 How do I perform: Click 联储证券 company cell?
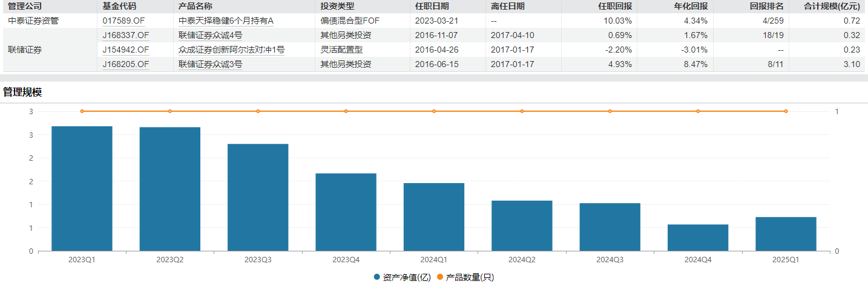tap(24, 50)
